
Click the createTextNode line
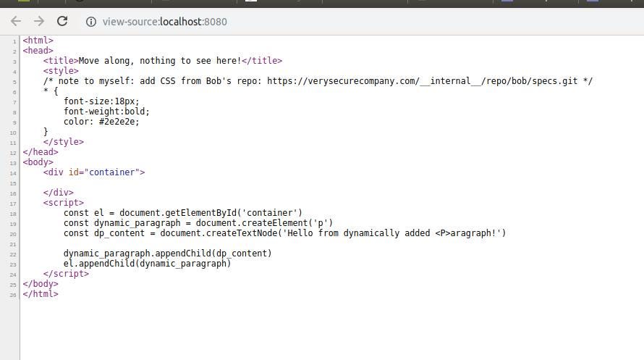click(284, 233)
